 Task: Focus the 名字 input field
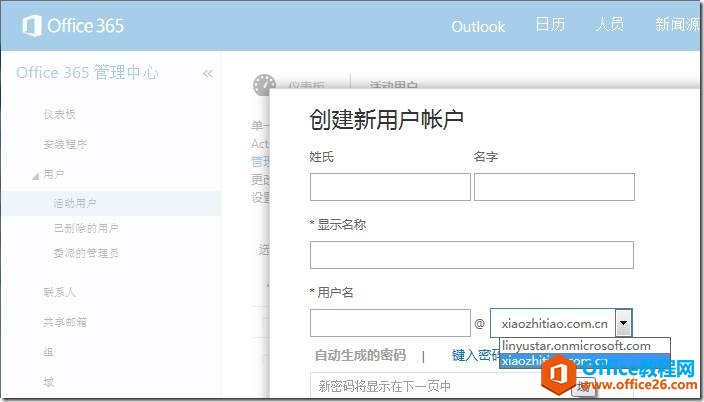pos(554,187)
